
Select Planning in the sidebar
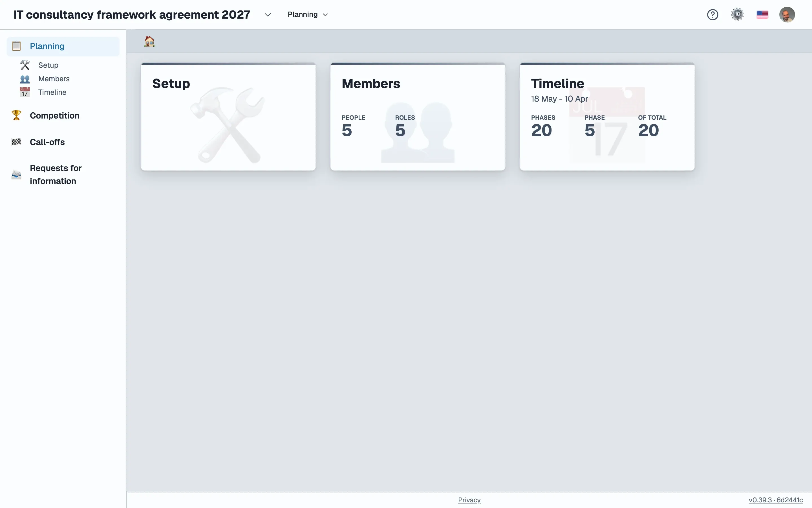click(63, 46)
